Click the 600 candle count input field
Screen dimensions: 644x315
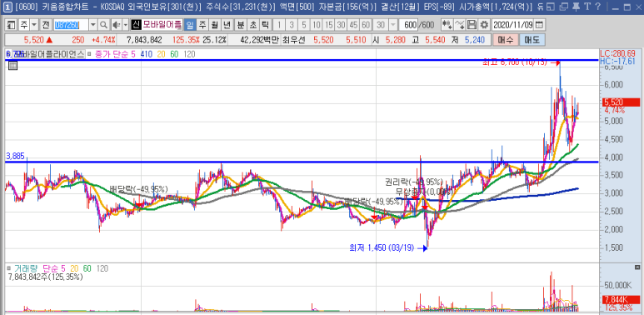409,25
